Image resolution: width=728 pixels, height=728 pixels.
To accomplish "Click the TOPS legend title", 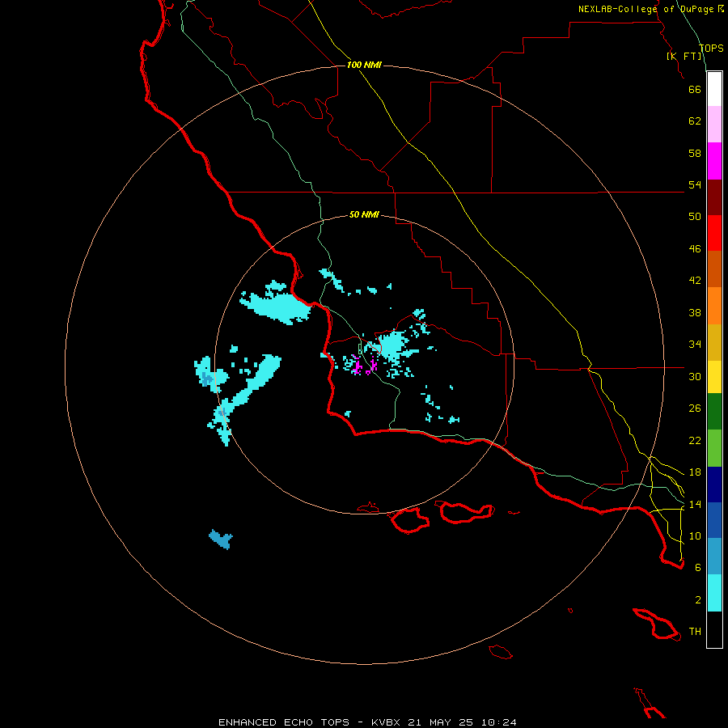I will 711,48.
